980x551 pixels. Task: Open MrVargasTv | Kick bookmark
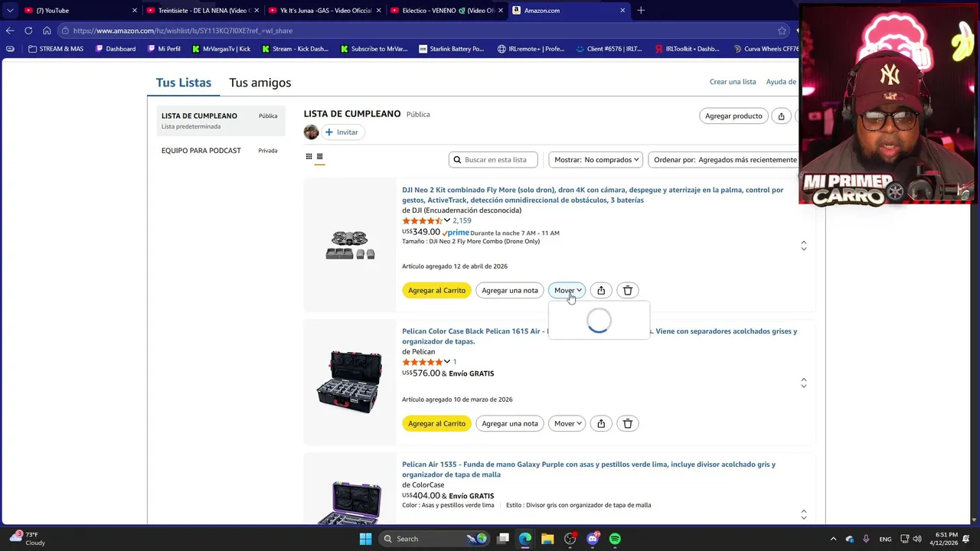click(x=221, y=49)
